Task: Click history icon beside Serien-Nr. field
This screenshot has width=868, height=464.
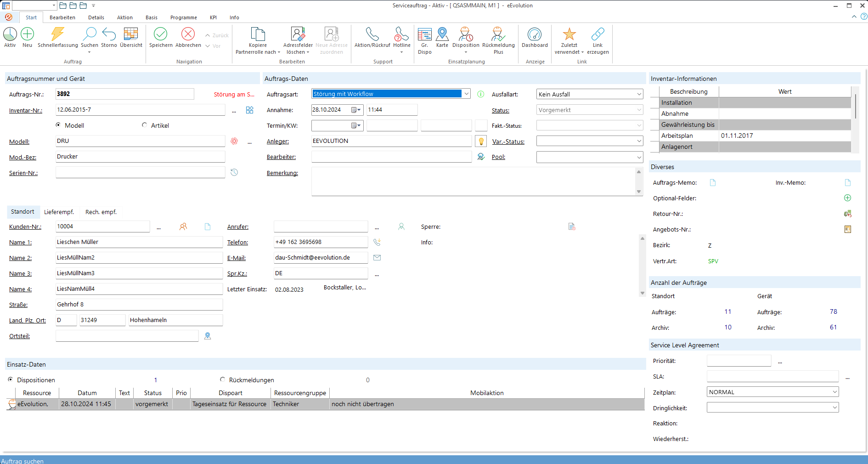Action: [x=234, y=172]
